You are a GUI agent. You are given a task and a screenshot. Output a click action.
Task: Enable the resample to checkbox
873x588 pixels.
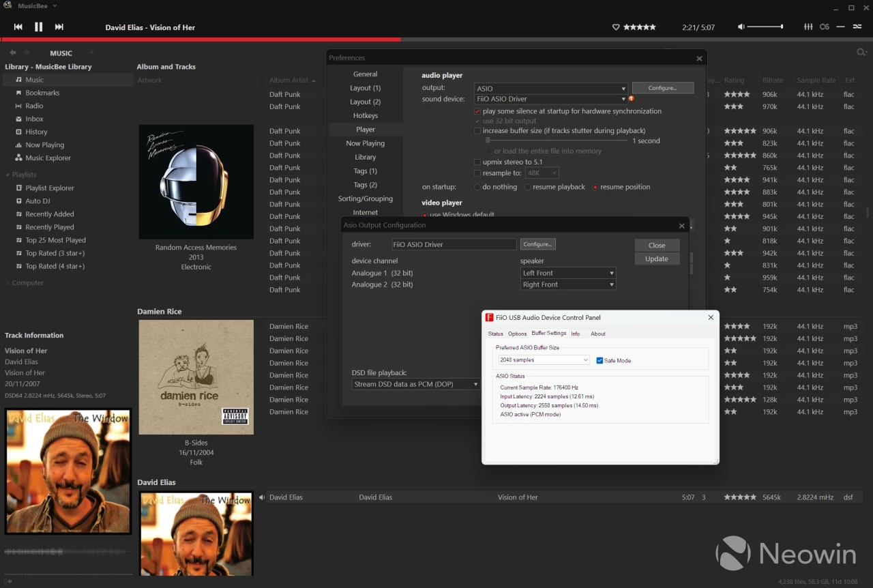coord(477,173)
